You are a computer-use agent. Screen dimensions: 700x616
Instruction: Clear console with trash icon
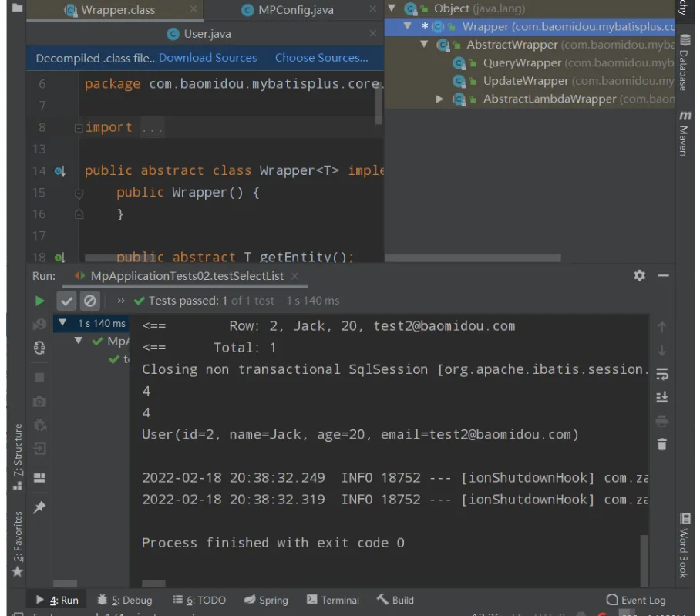pos(661,444)
